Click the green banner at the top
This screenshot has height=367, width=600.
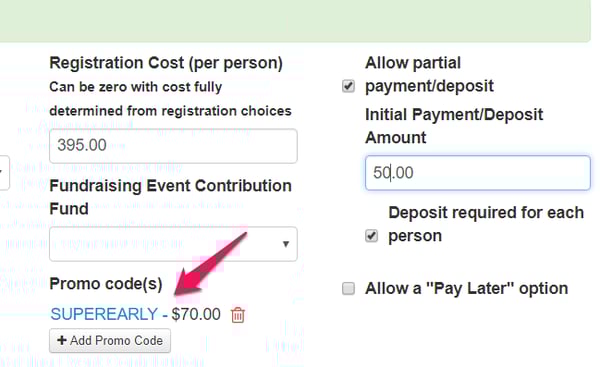click(295, 21)
